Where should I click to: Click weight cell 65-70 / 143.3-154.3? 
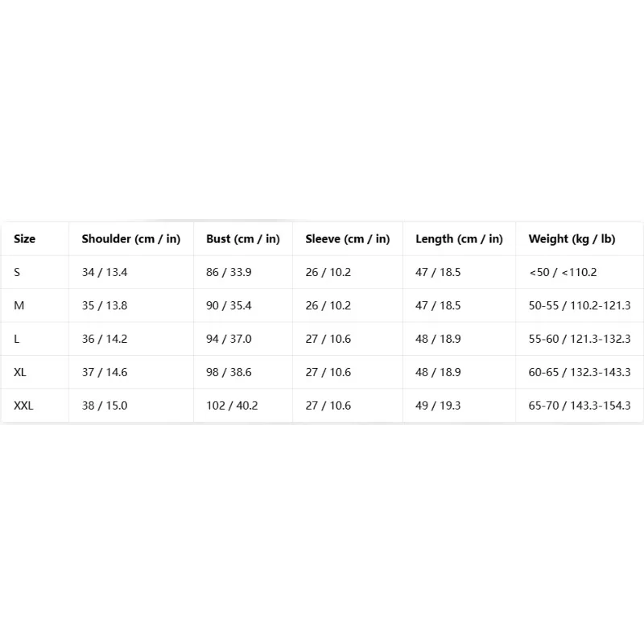tap(580, 406)
